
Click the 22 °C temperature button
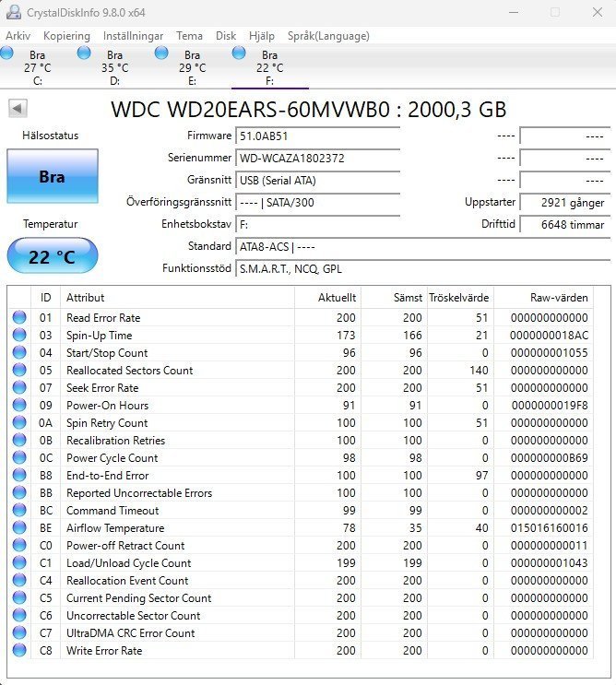tap(52, 256)
